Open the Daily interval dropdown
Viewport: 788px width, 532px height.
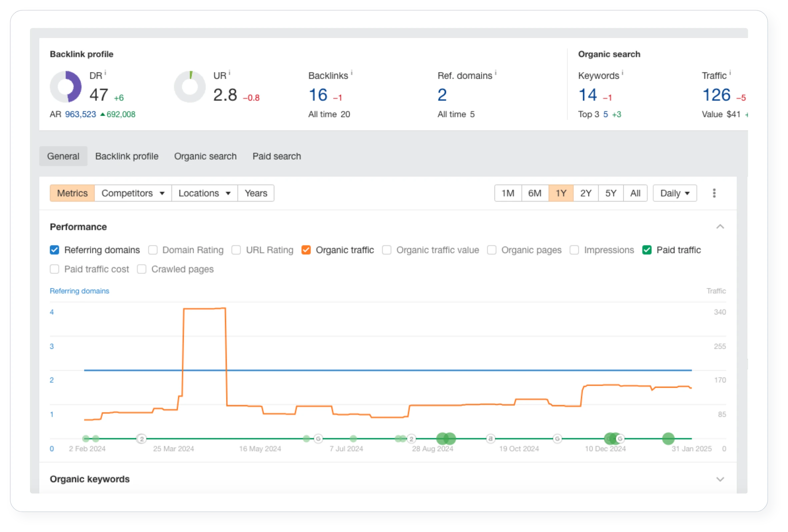click(x=674, y=193)
